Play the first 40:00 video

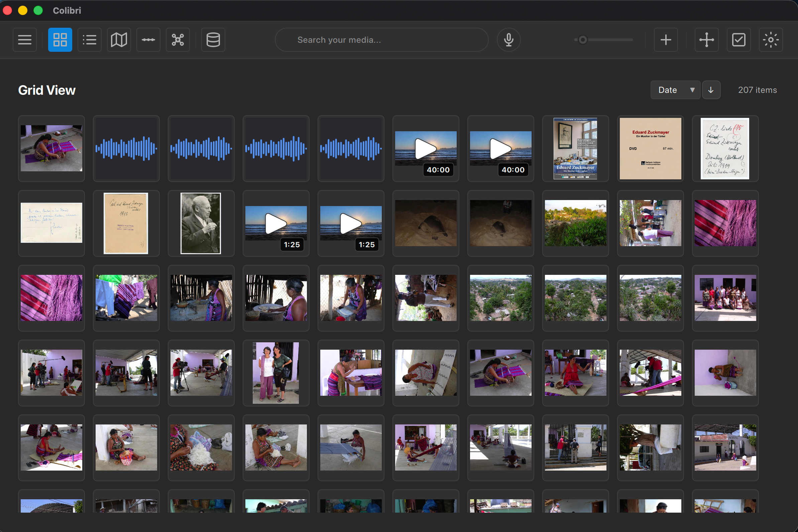coord(426,148)
